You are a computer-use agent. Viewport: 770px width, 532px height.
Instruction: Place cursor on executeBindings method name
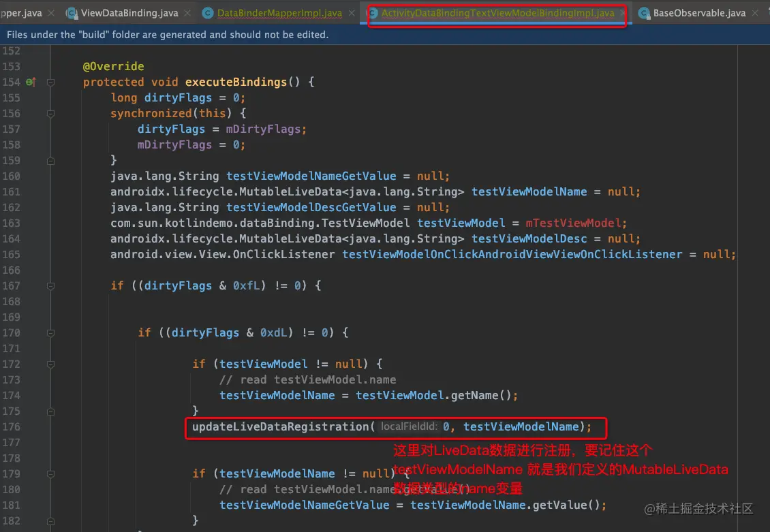pyautogui.click(x=236, y=82)
